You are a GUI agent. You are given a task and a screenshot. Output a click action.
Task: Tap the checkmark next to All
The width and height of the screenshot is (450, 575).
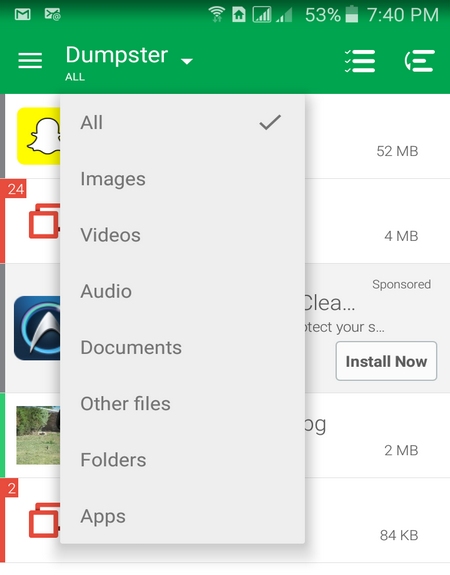tap(270, 122)
